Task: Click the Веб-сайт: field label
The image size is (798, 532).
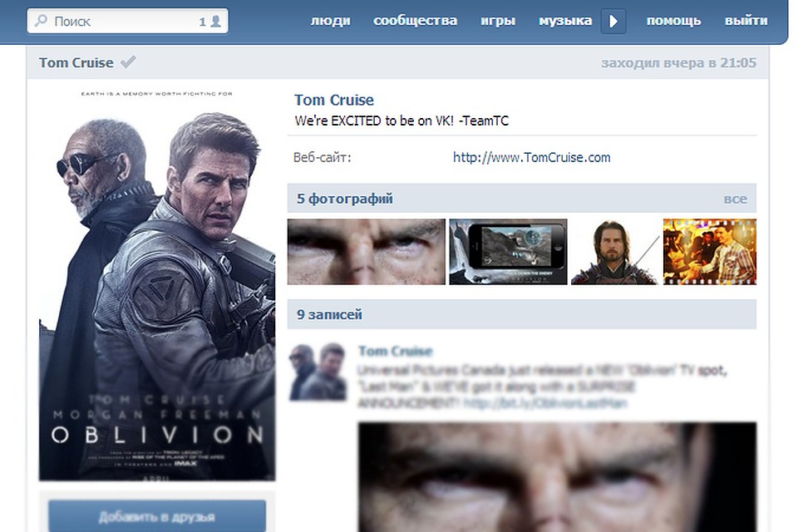Action: [x=323, y=157]
